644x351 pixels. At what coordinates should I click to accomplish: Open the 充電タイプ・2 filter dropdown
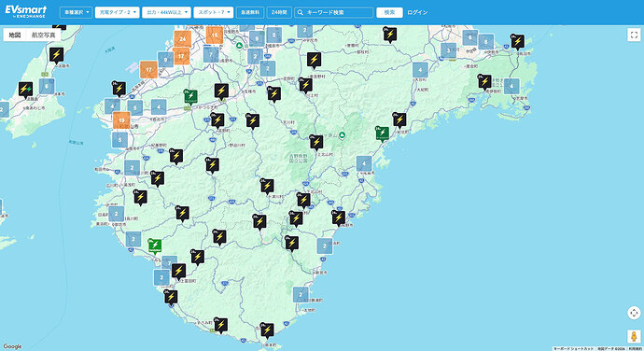point(117,12)
